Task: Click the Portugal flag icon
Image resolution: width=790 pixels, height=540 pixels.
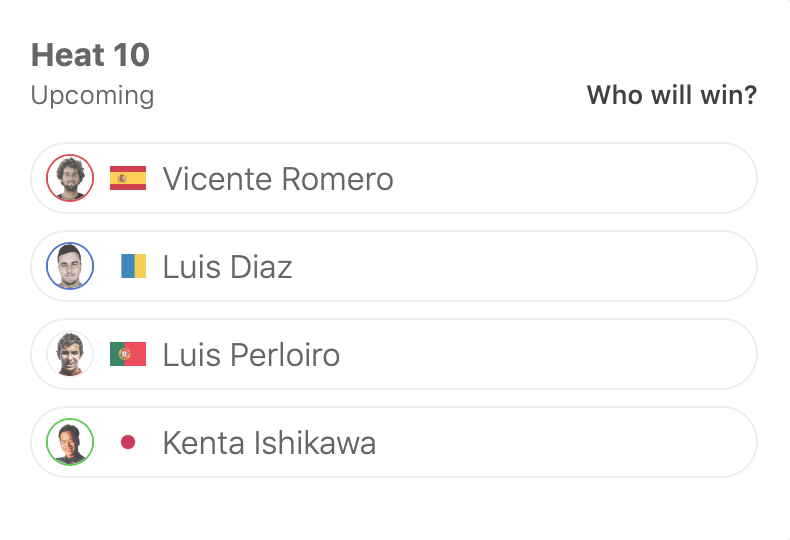Action: (x=128, y=354)
